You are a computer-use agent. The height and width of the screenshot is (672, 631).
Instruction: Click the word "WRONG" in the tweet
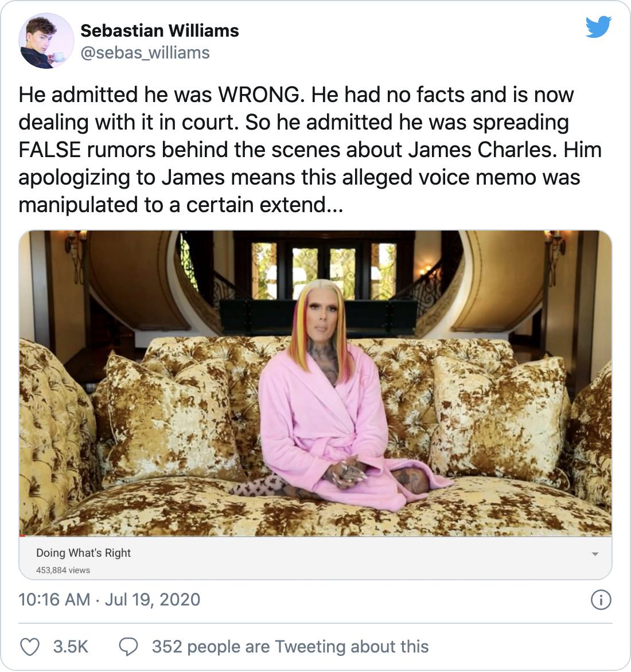tap(258, 95)
